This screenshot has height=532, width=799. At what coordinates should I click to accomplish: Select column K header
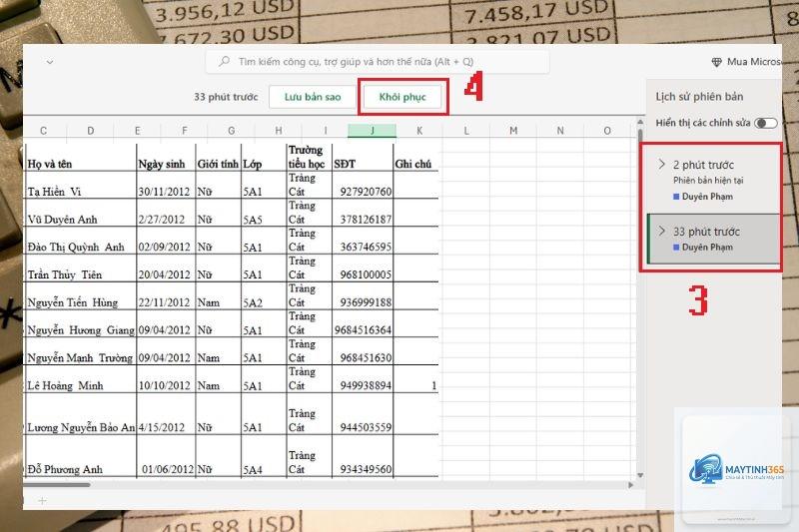(419, 131)
